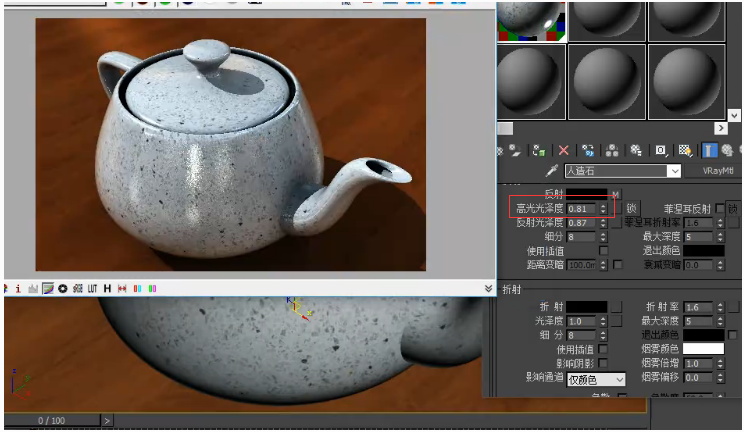Click the 高光光泽度 spinner arrows
Viewport: 744px width, 432px height.
pyautogui.click(x=603, y=209)
